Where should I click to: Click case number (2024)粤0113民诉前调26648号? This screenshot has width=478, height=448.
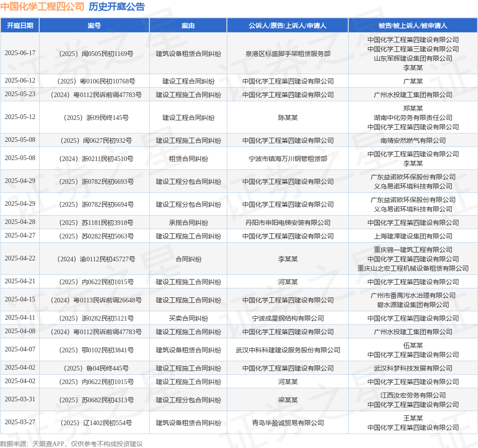[x=96, y=300]
